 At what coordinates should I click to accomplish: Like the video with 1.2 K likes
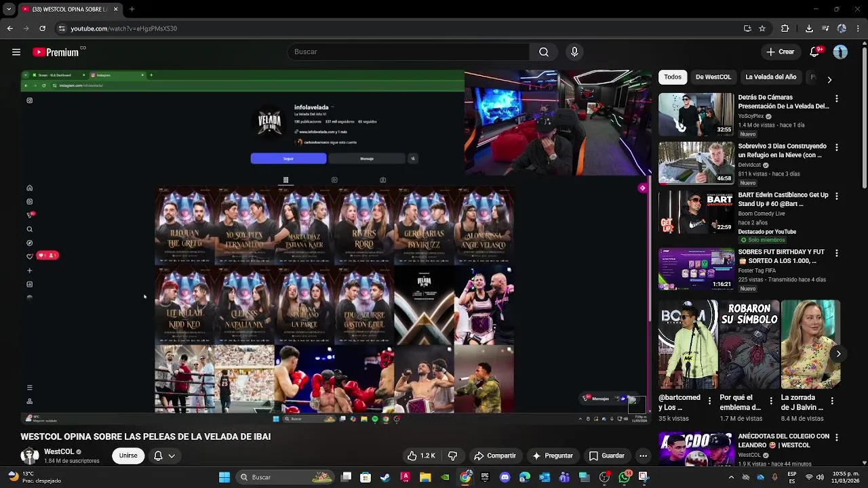click(421, 455)
